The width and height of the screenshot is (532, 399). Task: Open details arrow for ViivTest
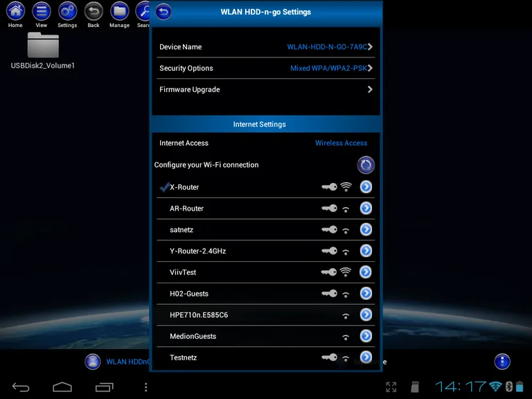pyautogui.click(x=366, y=272)
